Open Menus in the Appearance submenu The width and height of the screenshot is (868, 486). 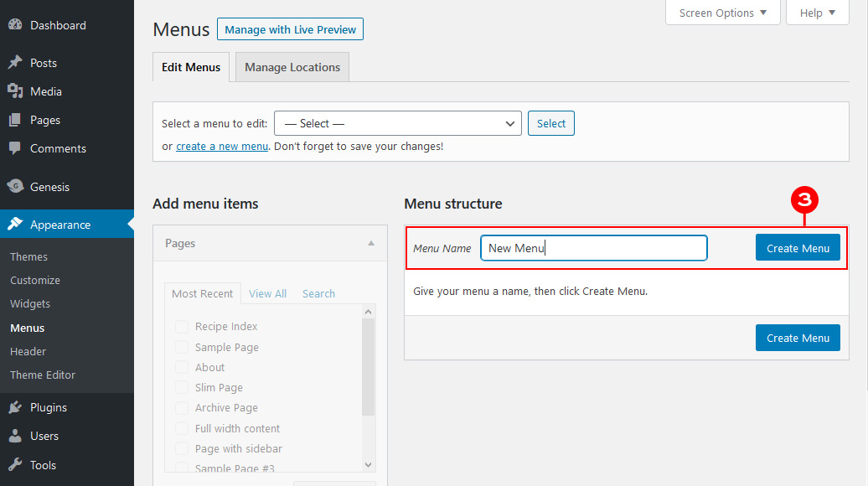coord(27,328)
